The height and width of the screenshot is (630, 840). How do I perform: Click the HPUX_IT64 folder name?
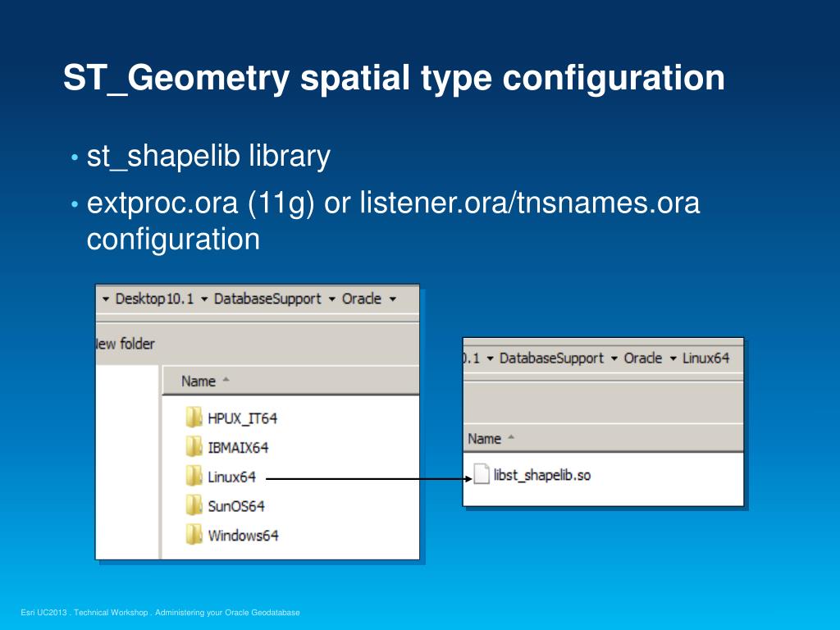tap(242, 418)
